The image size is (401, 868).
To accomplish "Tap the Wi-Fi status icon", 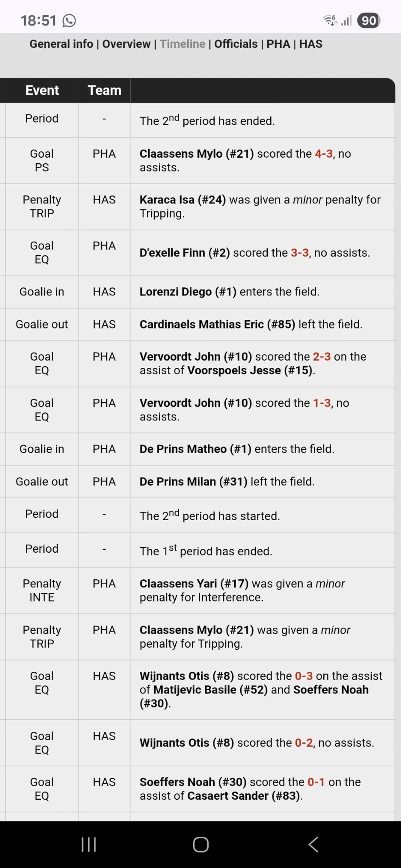I will coord(330,20).
